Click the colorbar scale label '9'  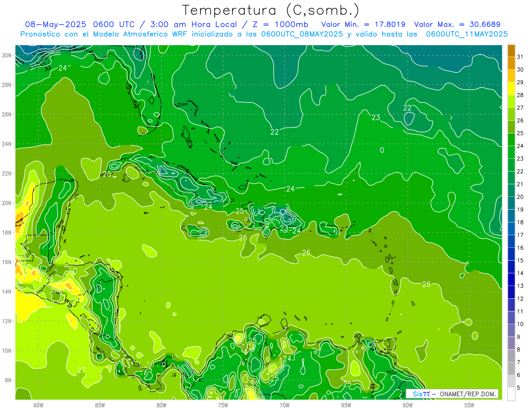pyautogui.click(x=519, y=337)
